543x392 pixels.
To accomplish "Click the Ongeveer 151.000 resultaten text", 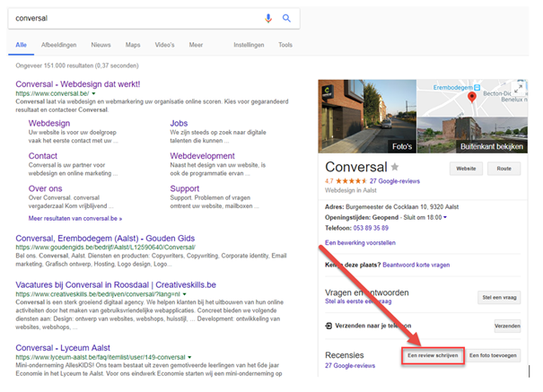I will [x=77, y=65].
